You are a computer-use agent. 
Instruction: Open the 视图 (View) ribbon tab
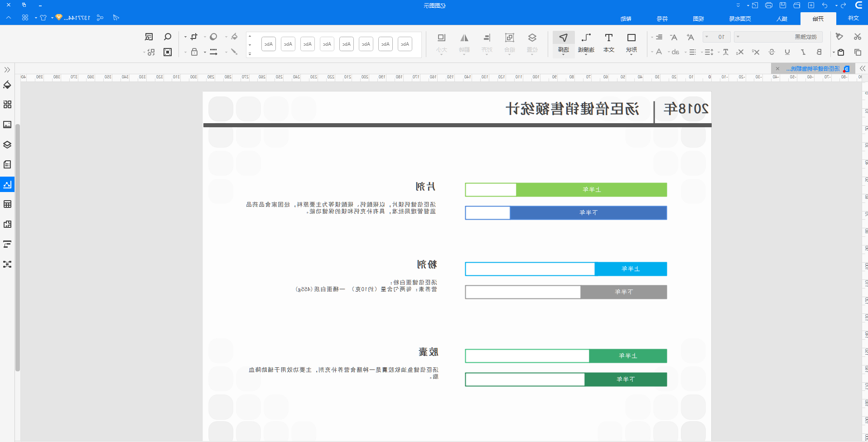click(x=698, y=19)
